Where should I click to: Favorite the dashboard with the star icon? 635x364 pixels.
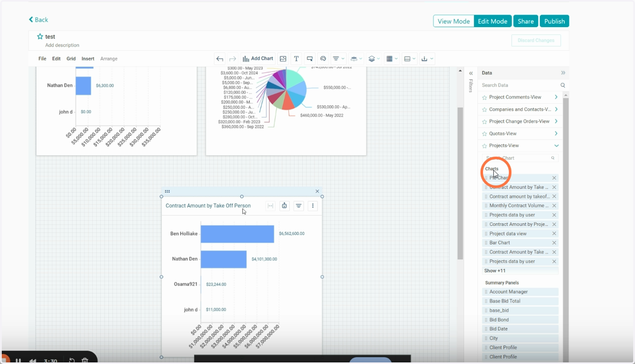pos(40,37)
